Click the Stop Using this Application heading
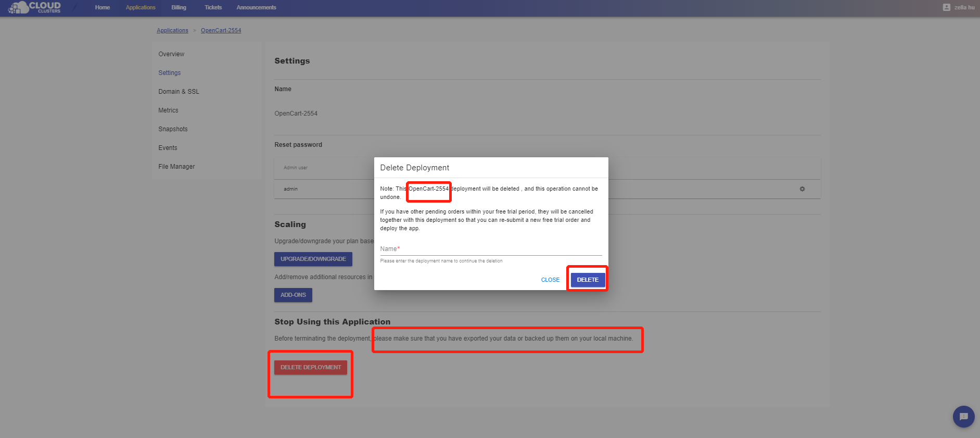The height and width of the screenshot is (438, 980). click(332, 322)
